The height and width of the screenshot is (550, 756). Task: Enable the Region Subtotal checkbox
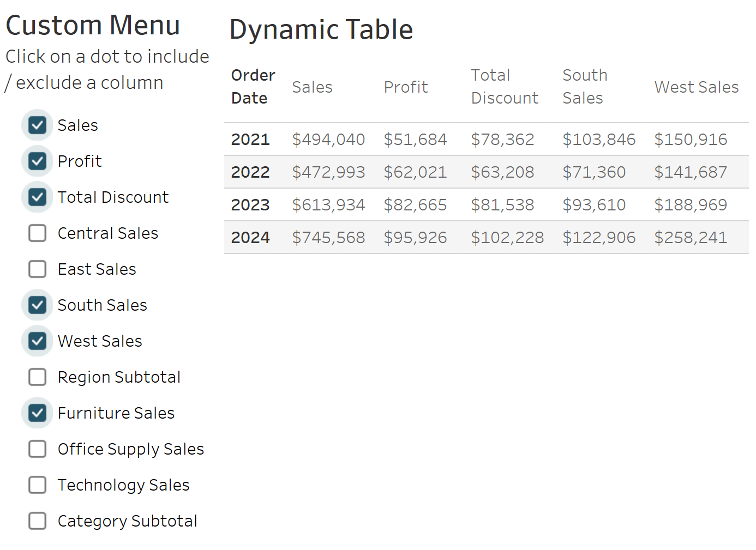coord(37,377)
